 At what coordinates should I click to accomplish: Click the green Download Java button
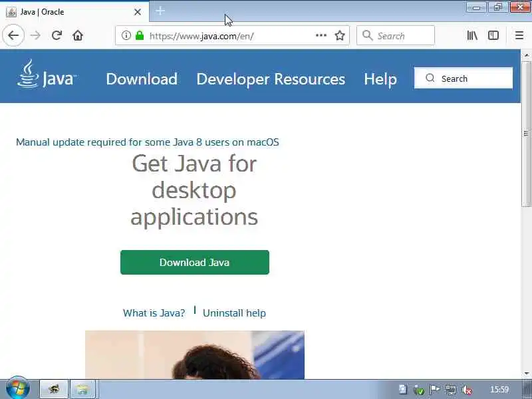coord(195,262)
